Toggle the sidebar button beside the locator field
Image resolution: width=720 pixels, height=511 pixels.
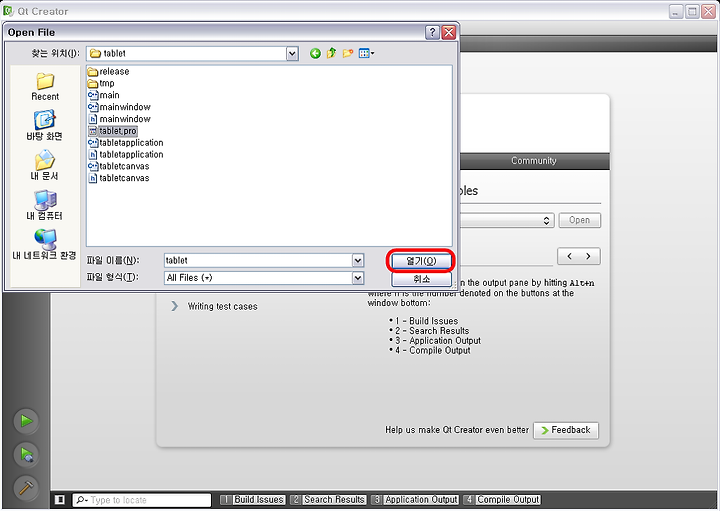[x=60, y=500]
